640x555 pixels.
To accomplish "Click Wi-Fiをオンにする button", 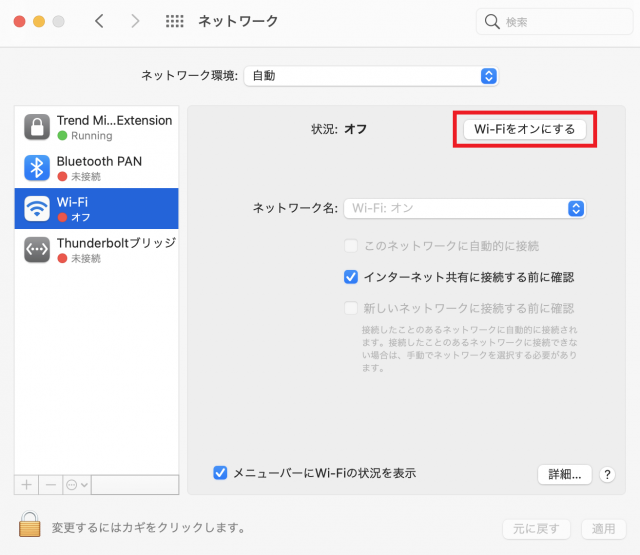I will (x=524, y=129).
